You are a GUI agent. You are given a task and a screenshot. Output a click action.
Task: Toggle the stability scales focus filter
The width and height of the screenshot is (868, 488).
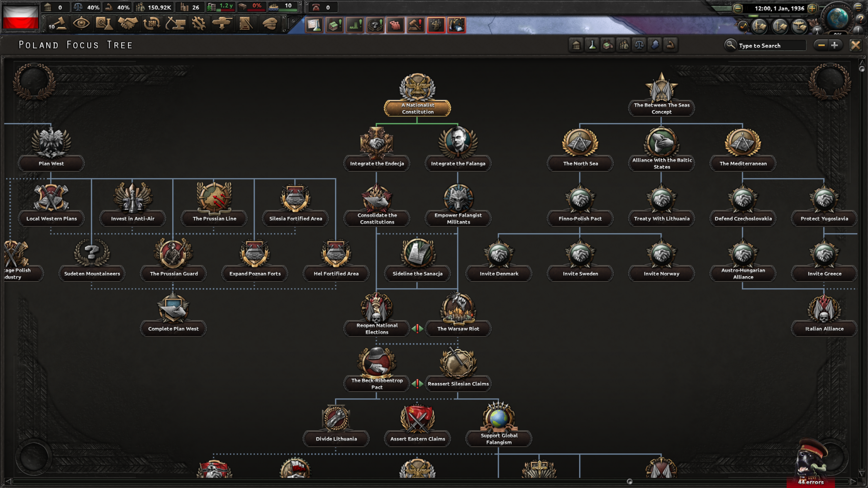(639, 45)
